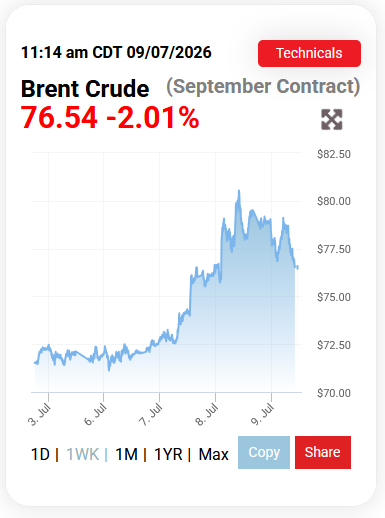This screenshot has height=518, width=385.
Task: Select the 1D time range
Action: click(x=40, y=454)
